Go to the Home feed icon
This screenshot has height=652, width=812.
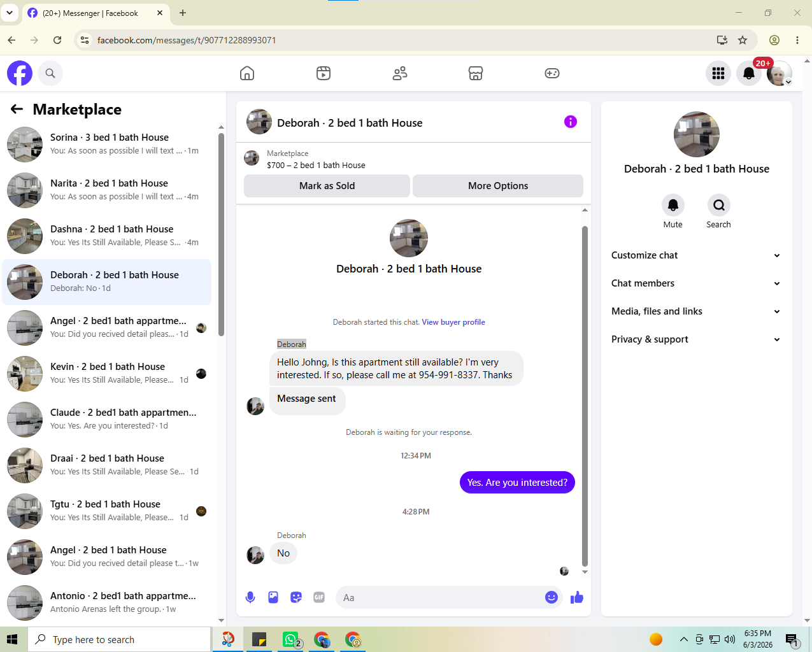click(247, 73)
